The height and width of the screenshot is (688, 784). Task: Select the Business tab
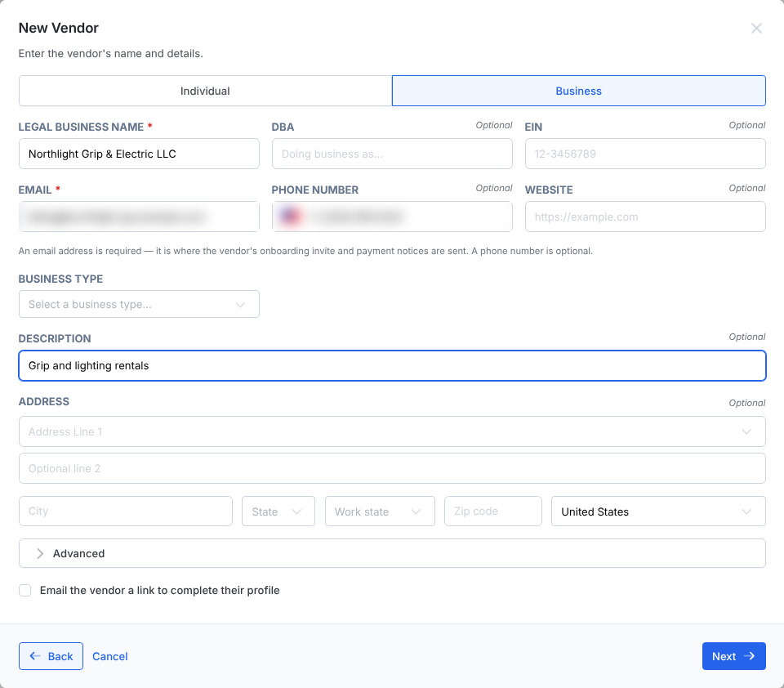pos(578,91)
